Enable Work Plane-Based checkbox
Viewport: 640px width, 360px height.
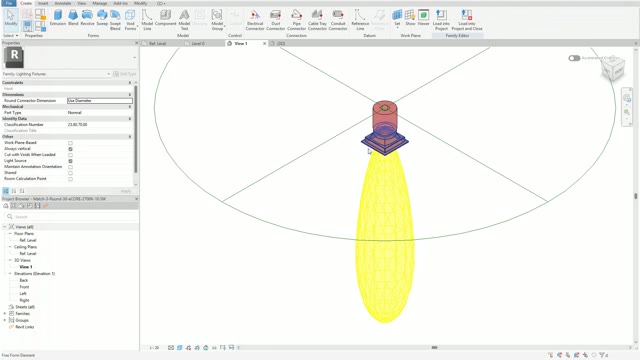click(x=70, y=143)
